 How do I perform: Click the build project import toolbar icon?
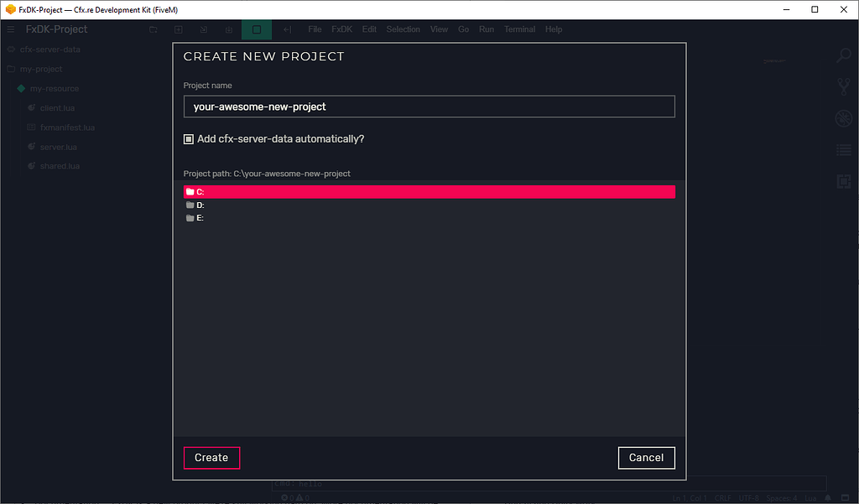coord(228,29)
